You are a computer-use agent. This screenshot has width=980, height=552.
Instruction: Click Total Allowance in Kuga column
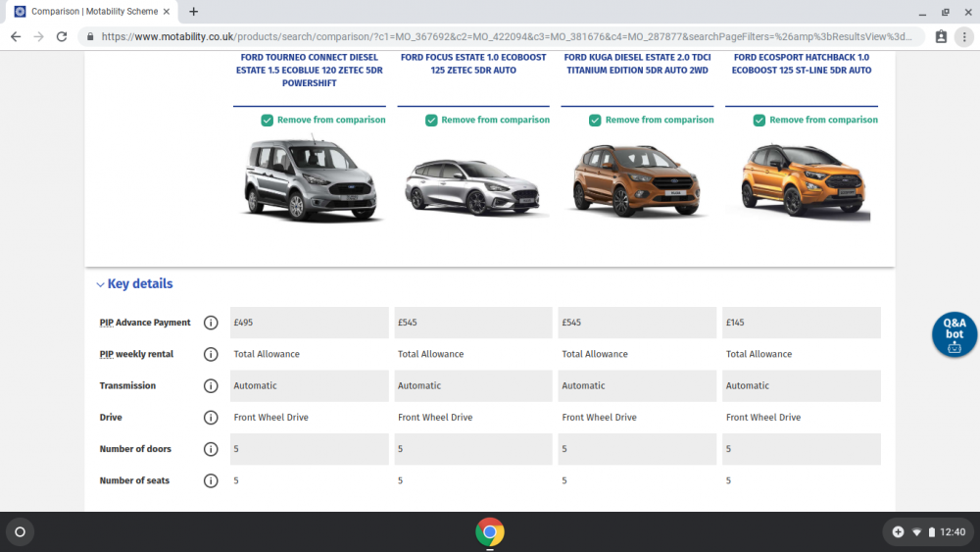(x=595, y=355)
